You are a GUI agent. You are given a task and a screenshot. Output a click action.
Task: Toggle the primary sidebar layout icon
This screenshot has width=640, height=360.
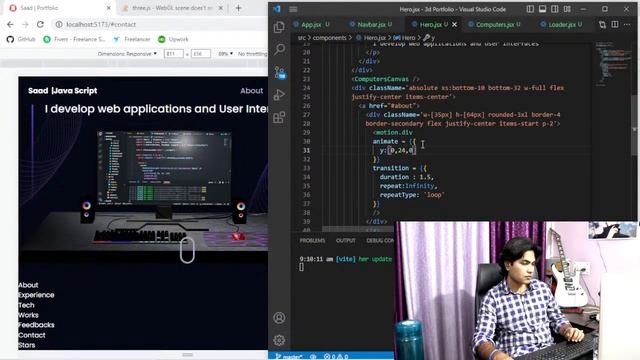pyautogui.click(x=530, y=9)
